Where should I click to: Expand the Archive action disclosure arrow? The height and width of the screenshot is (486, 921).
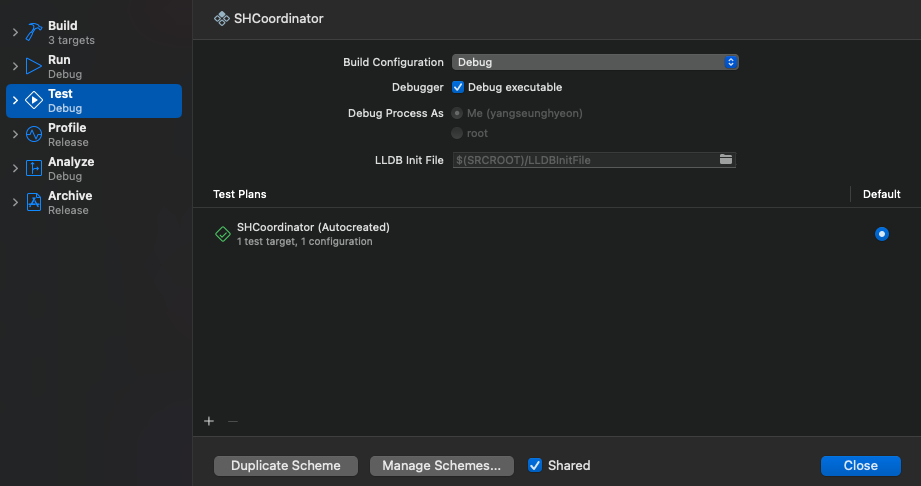click(15, 203)
